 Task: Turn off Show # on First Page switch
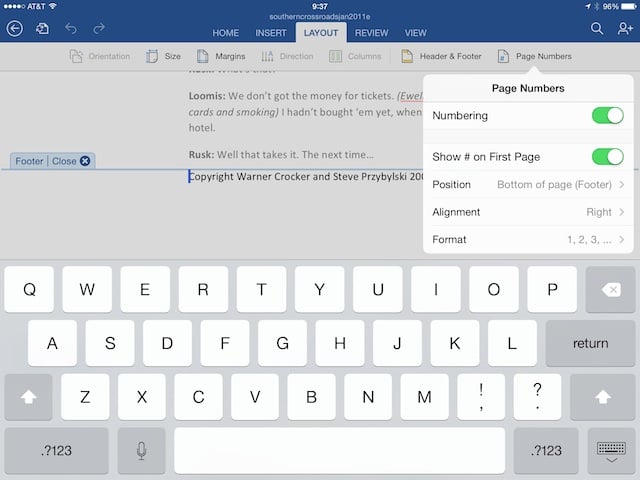point(608,157)
